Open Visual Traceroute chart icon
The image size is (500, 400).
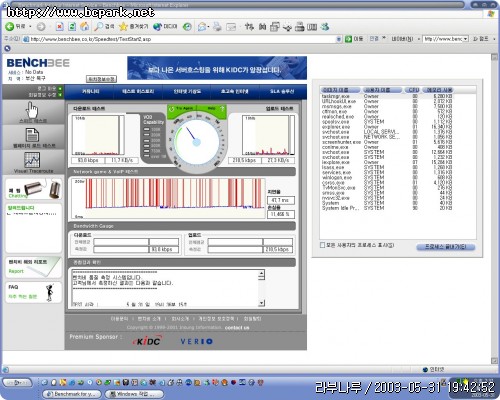coord(32,160)
